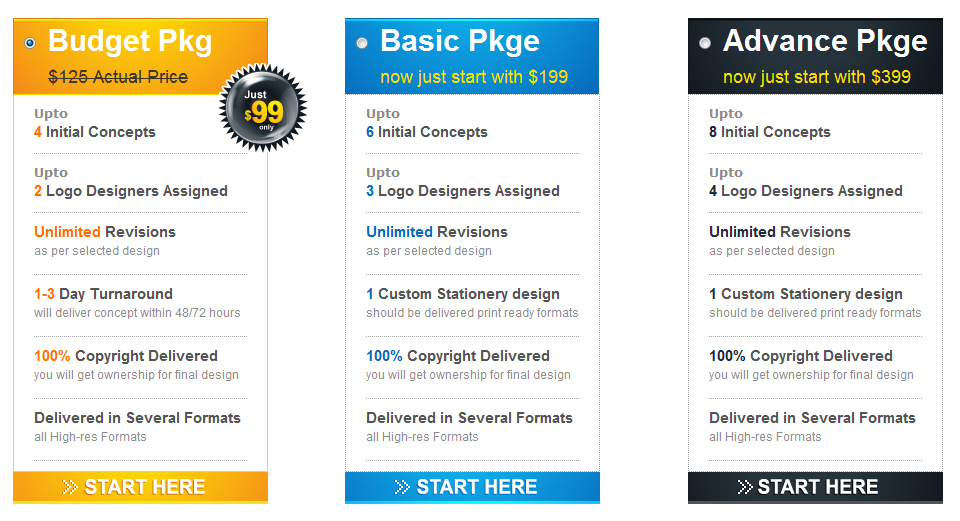Select the Advance Pkge radio button

pos(705,43)
